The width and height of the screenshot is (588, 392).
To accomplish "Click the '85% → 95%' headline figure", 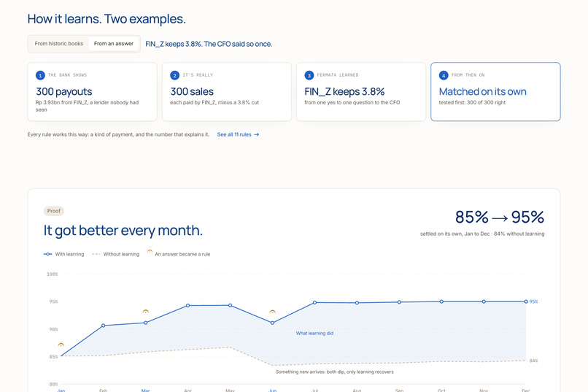I will [500, 218].
